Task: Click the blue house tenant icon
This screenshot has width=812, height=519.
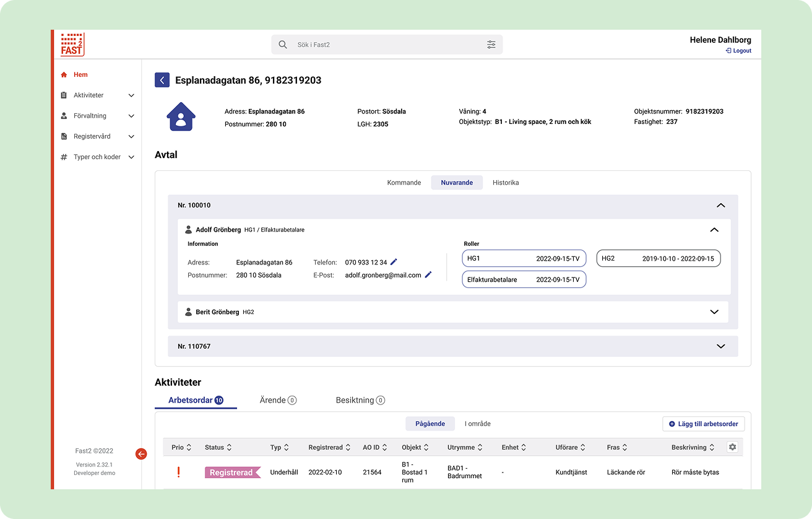Action: click(x=181, y=116)
